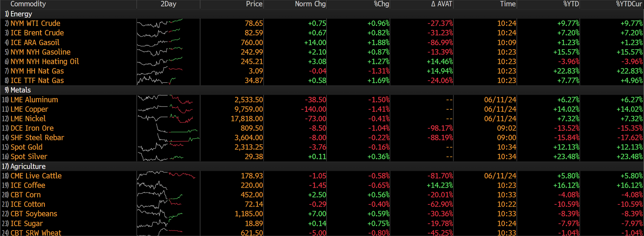This screenshot has height=236, width=644.
Task: Click the Δ AVAT column header
Action: (442, 4)
